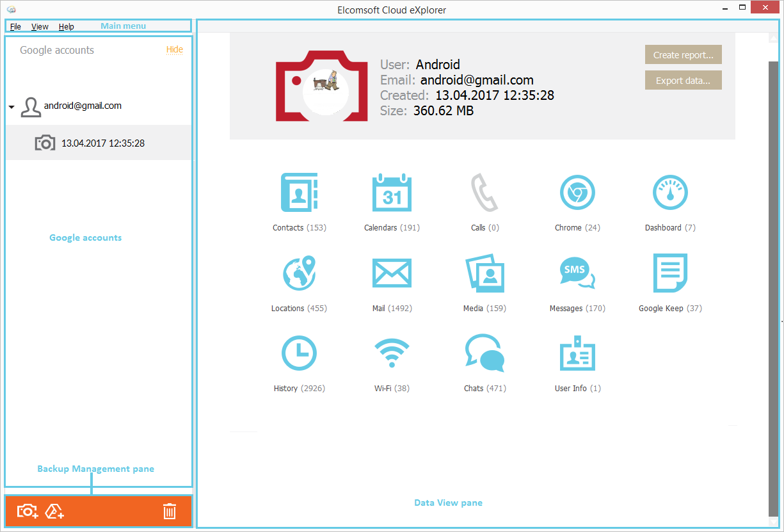Click the red camera profile picture
Viewport: 784px width, 532px height.
[x=321, y=85]
